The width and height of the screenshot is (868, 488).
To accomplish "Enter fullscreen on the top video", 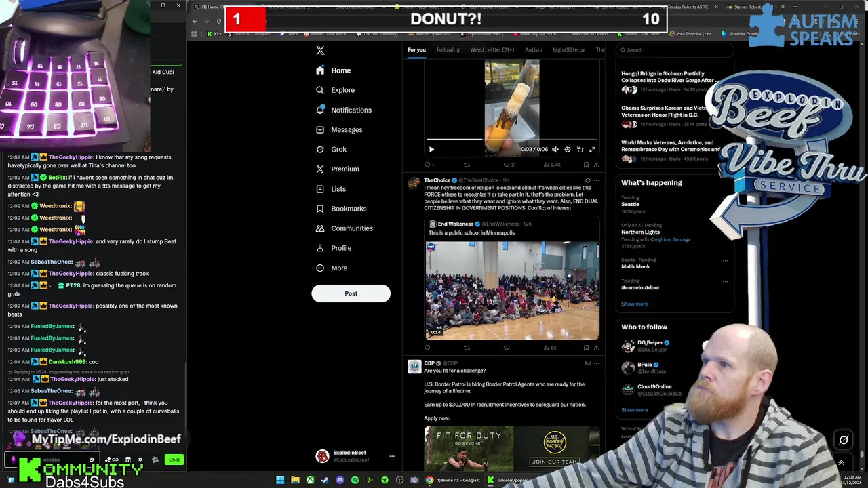I will coord(592,149).
